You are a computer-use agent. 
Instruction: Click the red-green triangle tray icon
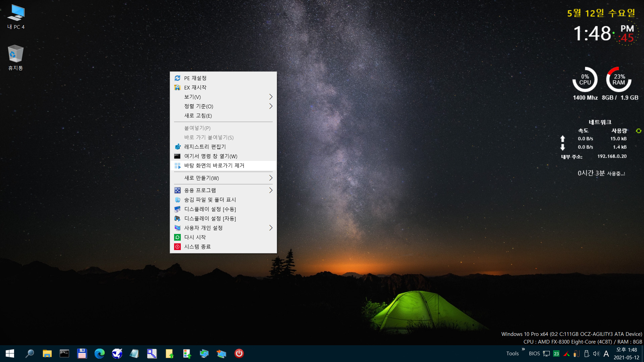pyautogui.click(x=567, y=354)
